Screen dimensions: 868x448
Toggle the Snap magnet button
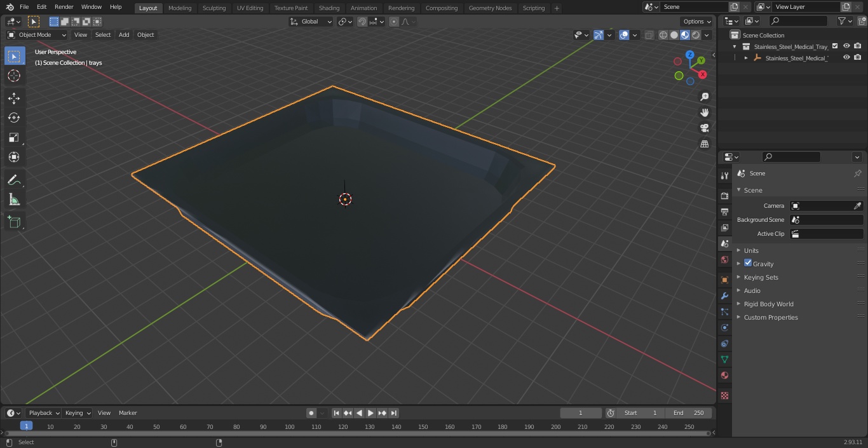coord(362,22)
